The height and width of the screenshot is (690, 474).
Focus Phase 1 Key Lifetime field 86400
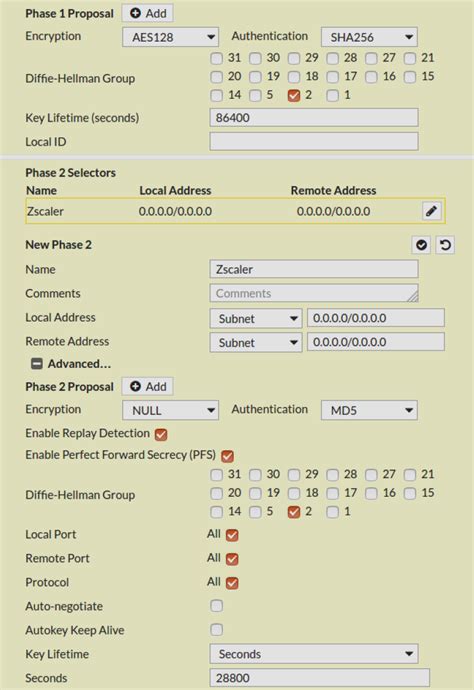click(x=314, y=117)
